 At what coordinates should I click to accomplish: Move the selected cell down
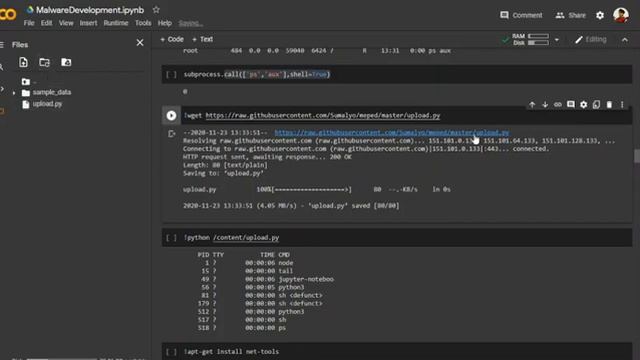(x=545, y=105)
